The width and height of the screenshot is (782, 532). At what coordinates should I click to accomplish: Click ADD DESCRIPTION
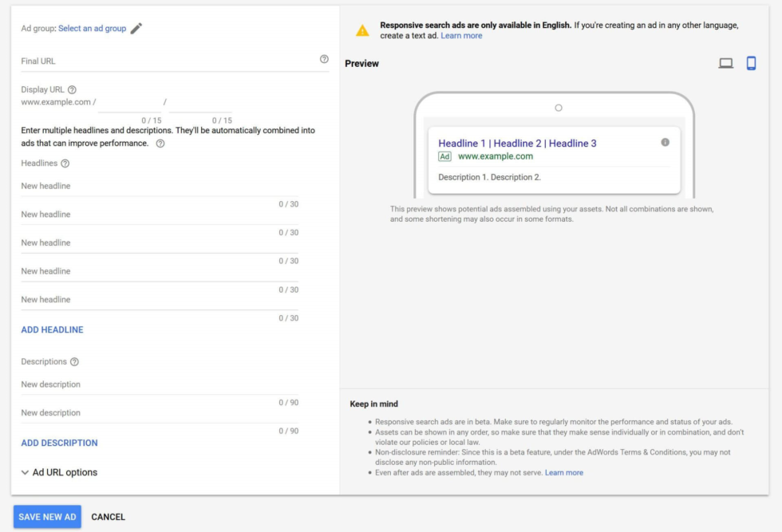coord(59,443)
